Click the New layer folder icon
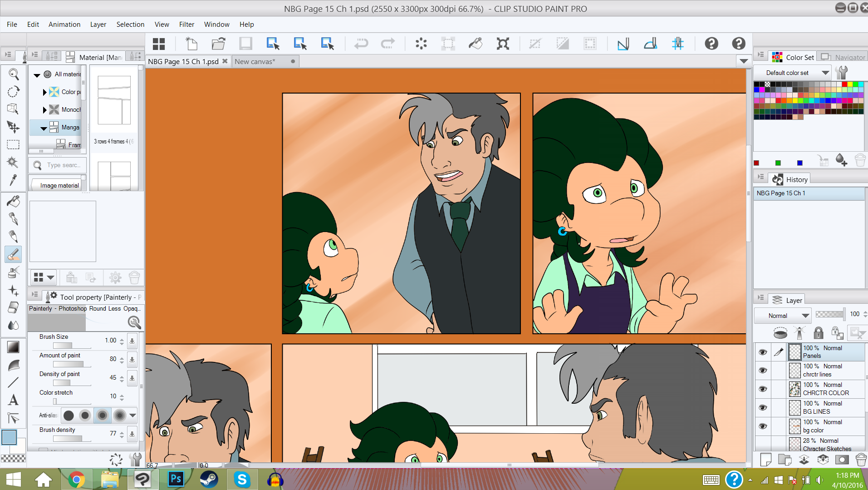Screen dimensions: 868x490 (x=785, y=460)
